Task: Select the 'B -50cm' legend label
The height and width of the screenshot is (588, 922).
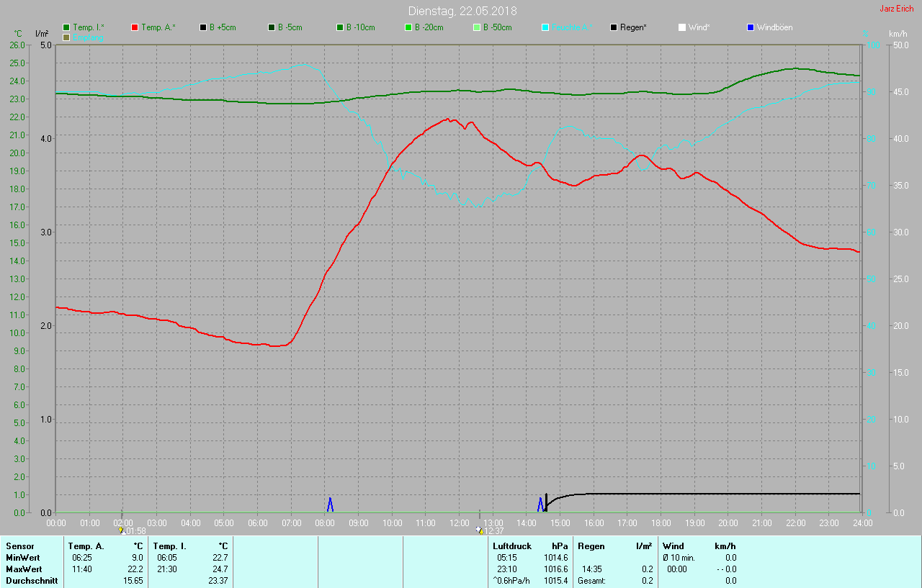Action: point(498,27)
